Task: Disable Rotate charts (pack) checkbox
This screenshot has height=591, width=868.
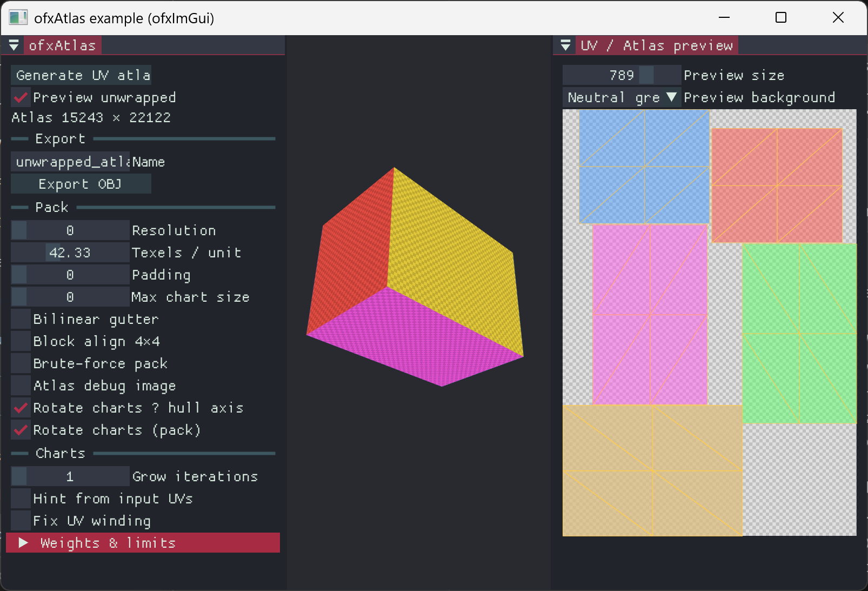Action: 21,430
